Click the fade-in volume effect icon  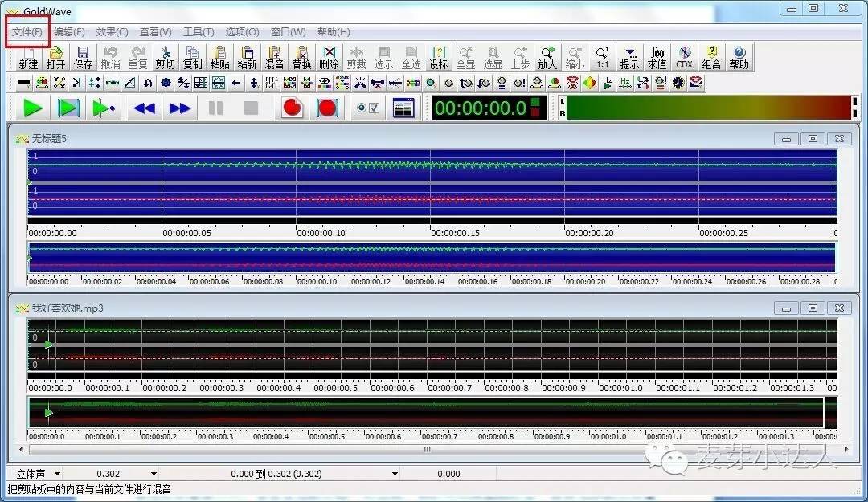[x=466, y=83]
